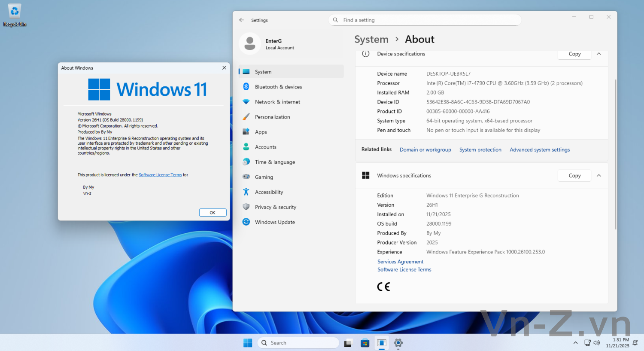Screen dimensions: 644x351
Task: Click the Find a setting search box
Action: [425, 20]
